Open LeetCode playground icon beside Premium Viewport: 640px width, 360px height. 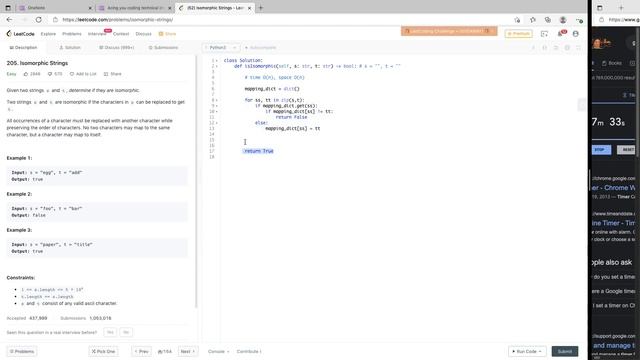[544, 34]
